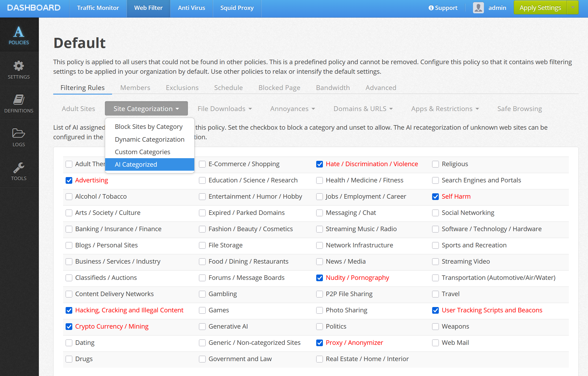
Task: Open the Logs folder icon
Action: (19, 133)
